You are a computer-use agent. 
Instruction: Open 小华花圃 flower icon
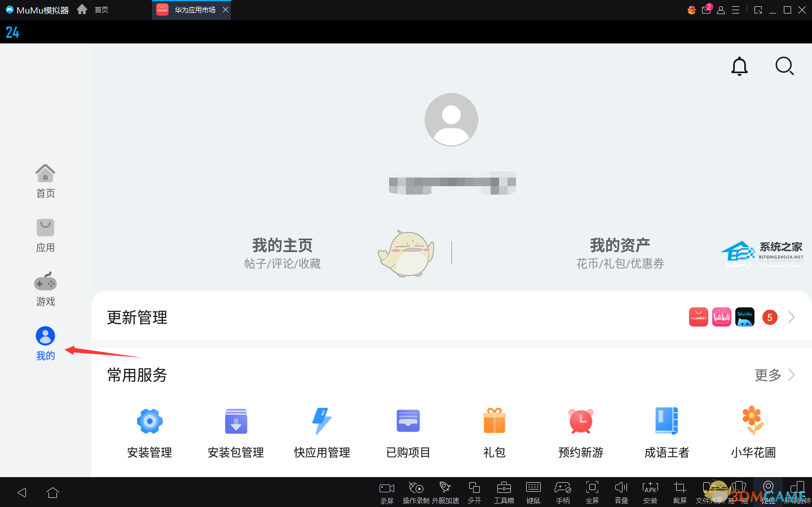coord(753,421)
